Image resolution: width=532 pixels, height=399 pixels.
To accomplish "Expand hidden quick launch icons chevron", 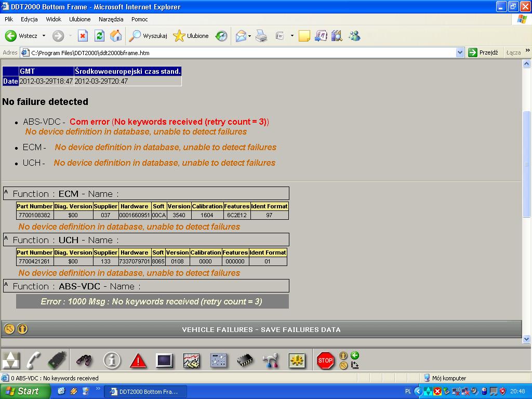I will tap(98, 389).
